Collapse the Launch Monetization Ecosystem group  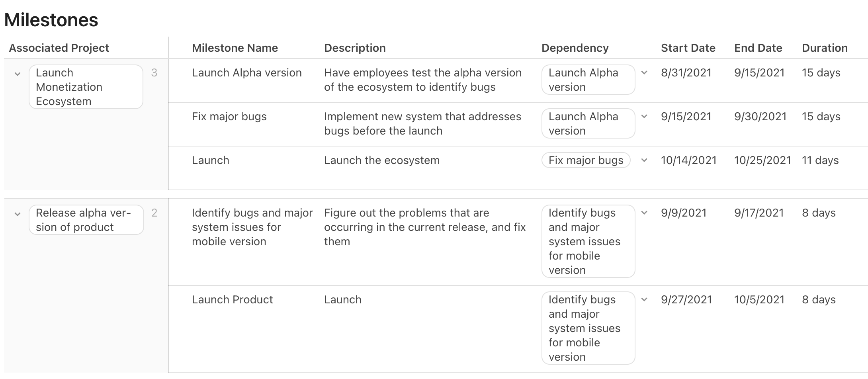point(18,74)
